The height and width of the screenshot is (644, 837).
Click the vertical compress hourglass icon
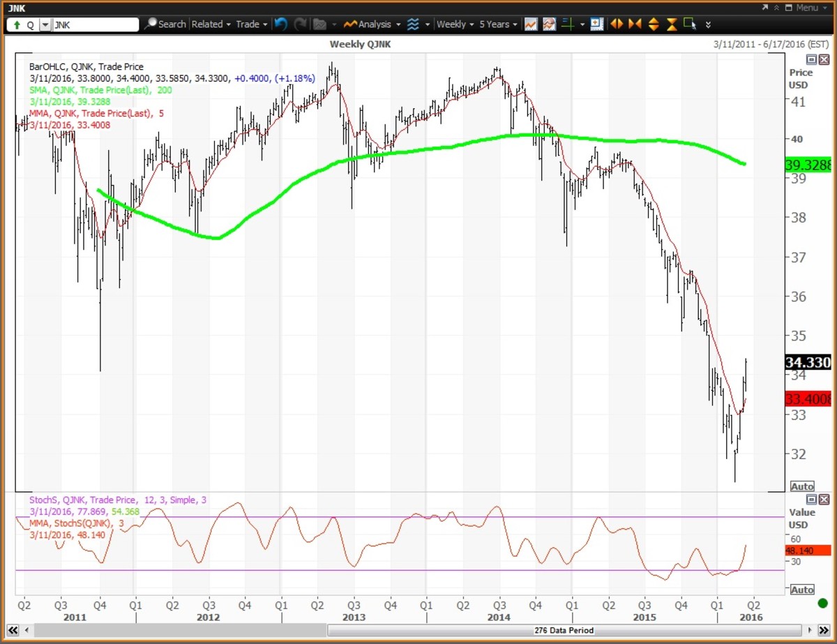coord(672,24)
